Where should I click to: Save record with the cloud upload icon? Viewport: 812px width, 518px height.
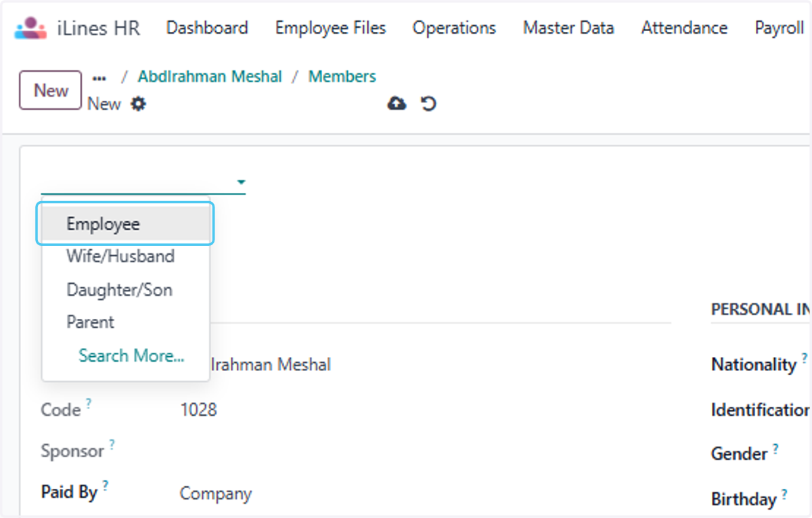(397, 104)
